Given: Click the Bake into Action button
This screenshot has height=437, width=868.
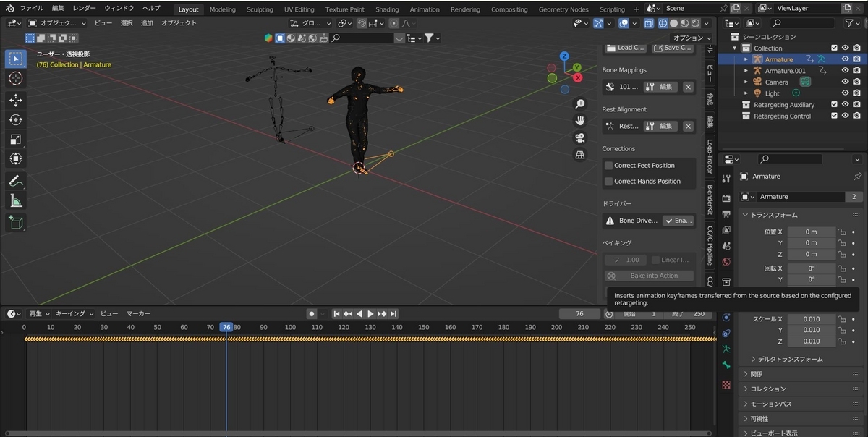Looking at the screenshot, I should (x=649, y=276).
